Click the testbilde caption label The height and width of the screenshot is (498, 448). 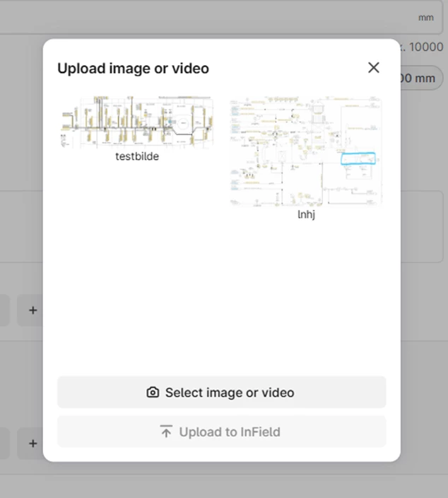click(x=137, y=156)
